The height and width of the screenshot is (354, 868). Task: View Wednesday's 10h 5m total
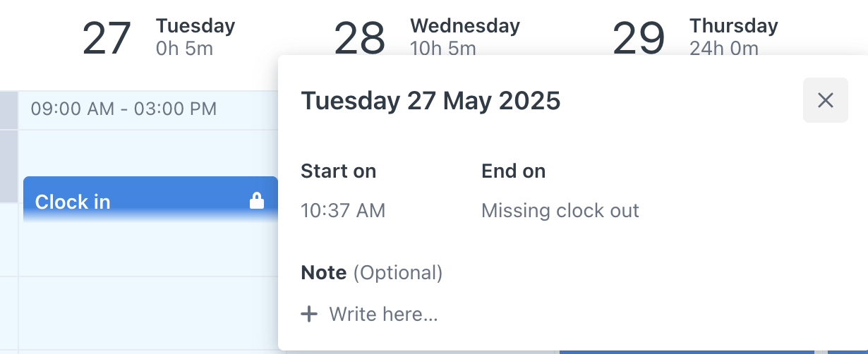(443, 49)
